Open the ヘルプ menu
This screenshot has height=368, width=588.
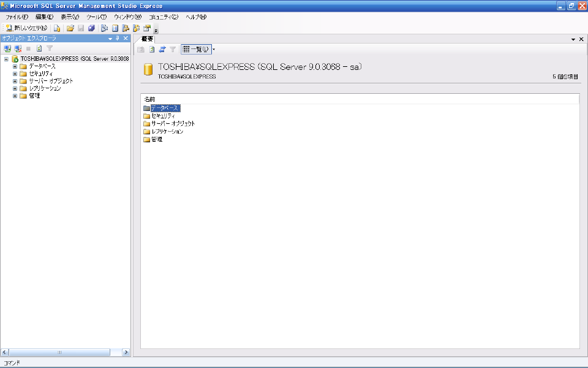pos(196,17)
